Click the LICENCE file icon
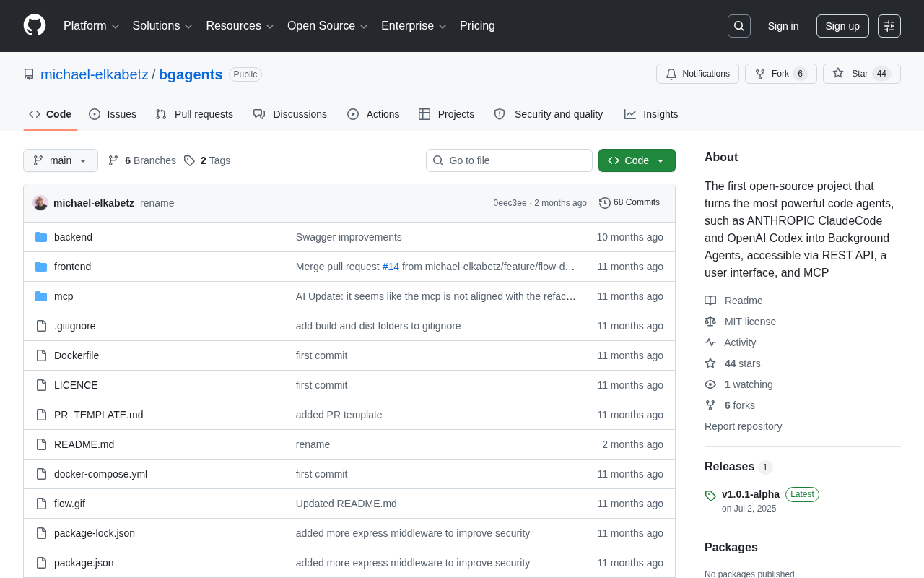 41,385
